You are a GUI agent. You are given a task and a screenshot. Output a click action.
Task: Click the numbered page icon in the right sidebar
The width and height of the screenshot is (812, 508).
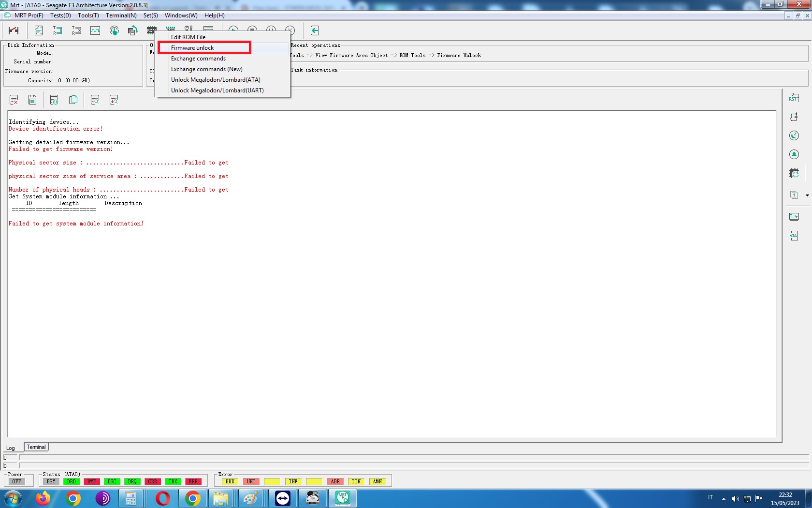click(794, 195)
